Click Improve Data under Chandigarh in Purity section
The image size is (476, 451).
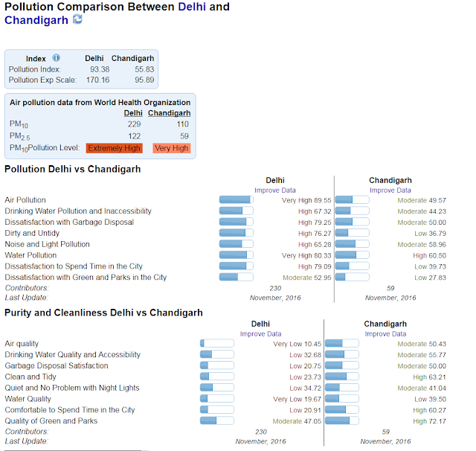[x=385, y=333]
